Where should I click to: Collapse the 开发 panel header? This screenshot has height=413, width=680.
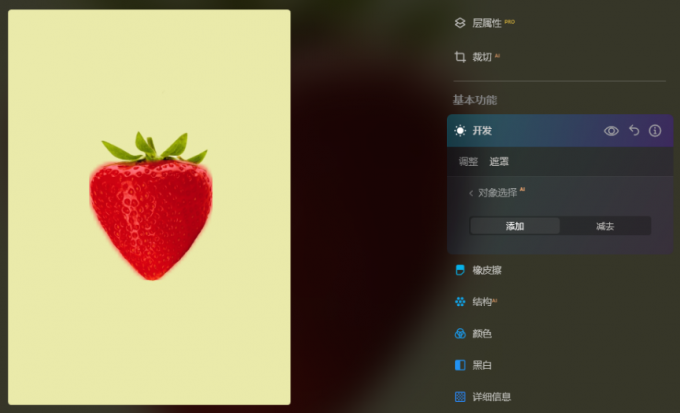(x=560, y=131)
